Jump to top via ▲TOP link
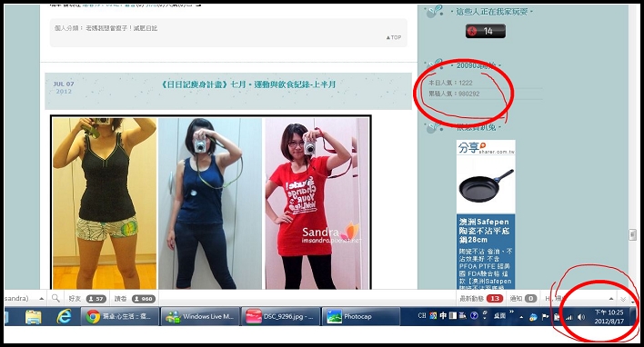644x347 pixels. (394, 37)
